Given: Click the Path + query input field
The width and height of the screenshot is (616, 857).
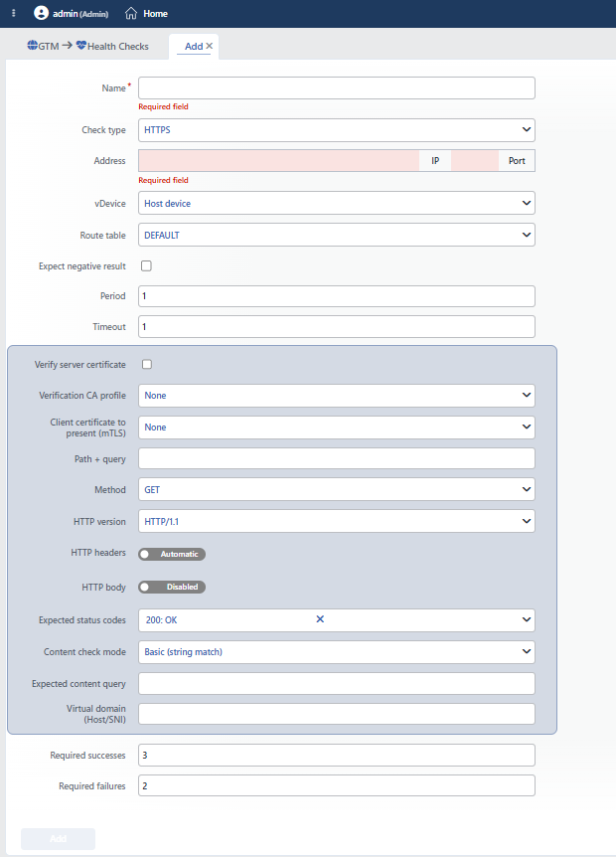Looking at the screenshot, I should tap(337, 458).
